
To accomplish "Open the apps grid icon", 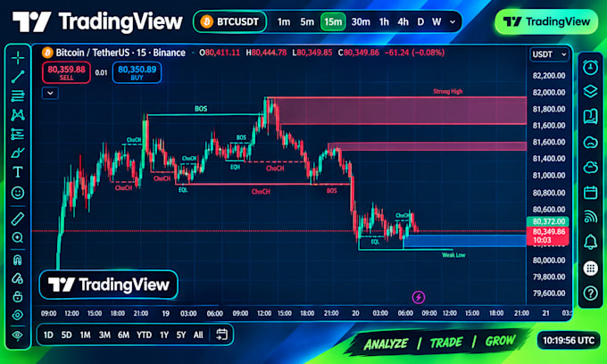I will 590,268.
